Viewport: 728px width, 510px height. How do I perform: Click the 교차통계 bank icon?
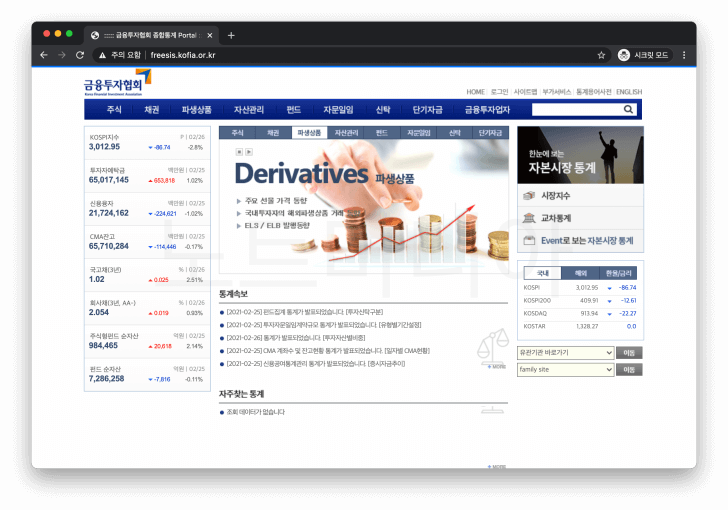click(x=529, y=218)
